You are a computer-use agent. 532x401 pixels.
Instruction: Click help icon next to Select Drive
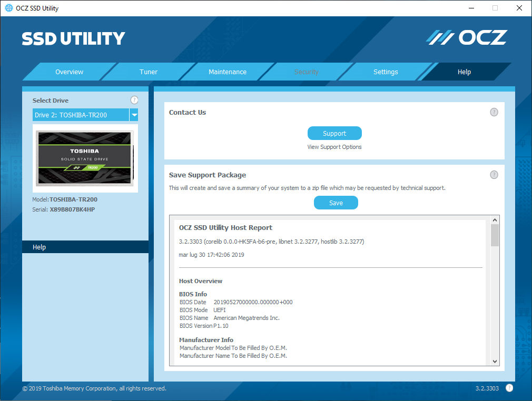[x=134, y=100]
